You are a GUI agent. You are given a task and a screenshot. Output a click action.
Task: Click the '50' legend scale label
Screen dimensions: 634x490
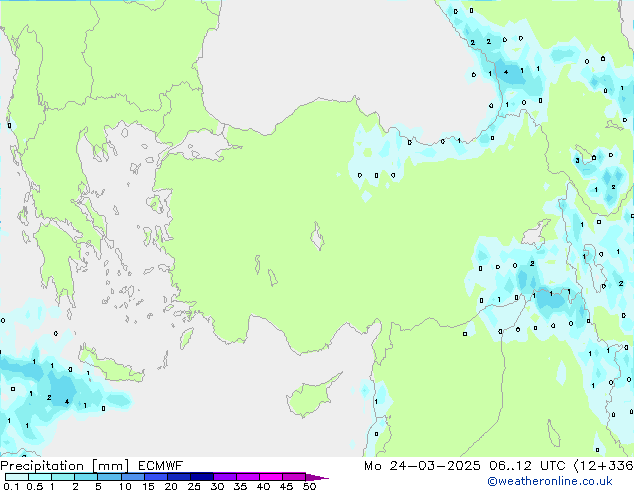coord(309,486)
